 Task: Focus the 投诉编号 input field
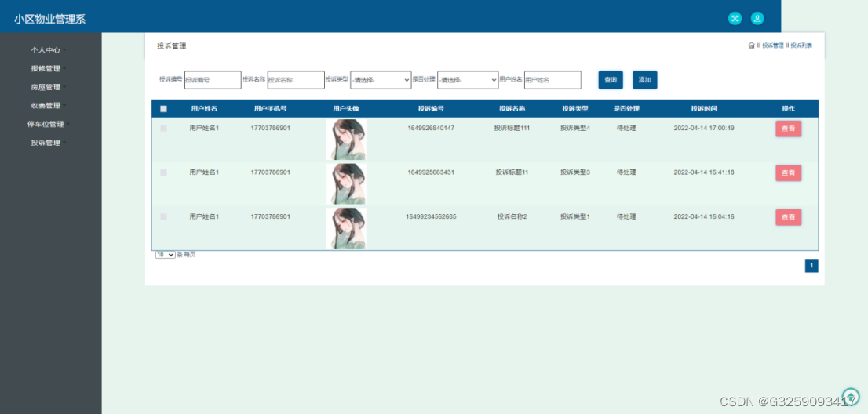[213, 80]
